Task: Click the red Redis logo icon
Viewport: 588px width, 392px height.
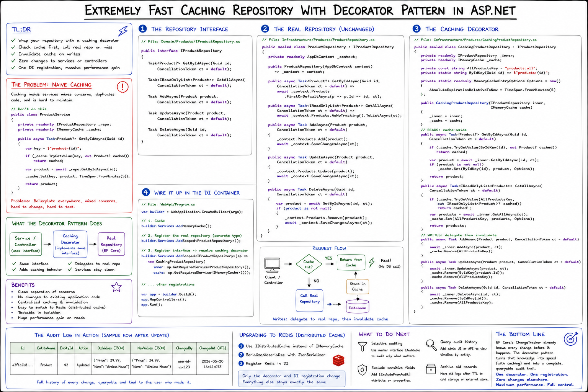Action: click(338, 360)
